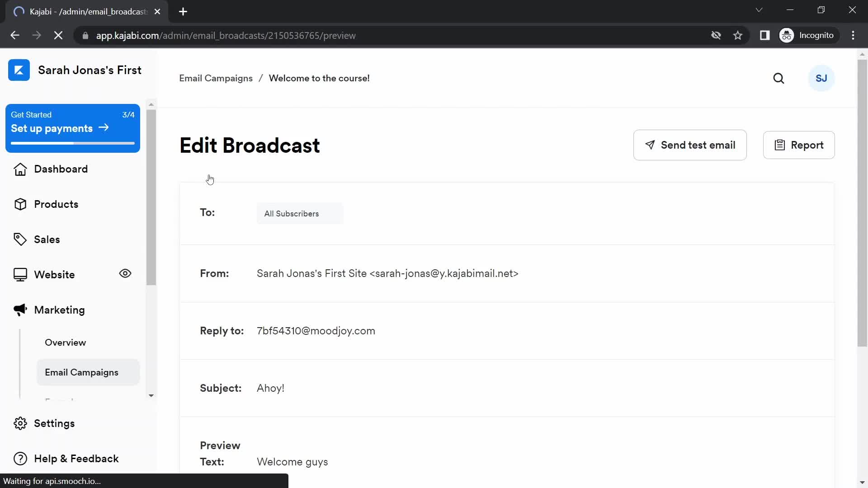The width and height of the screenshot is (868, 488).
Task: Click the Products navigation icon
Action: tap(20, 204)
